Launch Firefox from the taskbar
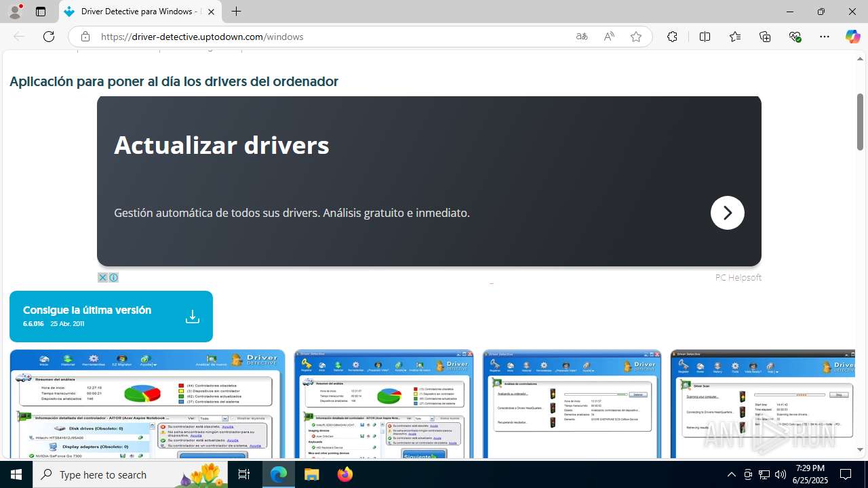 click(344, 474)
